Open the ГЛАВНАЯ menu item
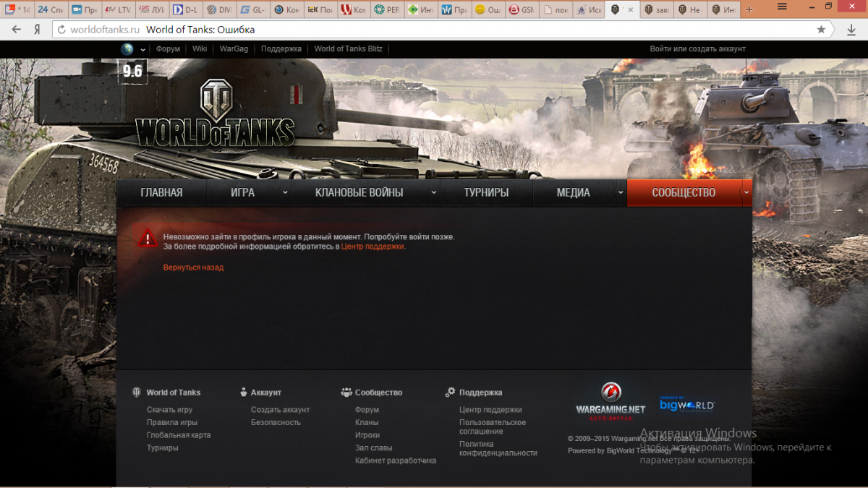 (161, 192)
